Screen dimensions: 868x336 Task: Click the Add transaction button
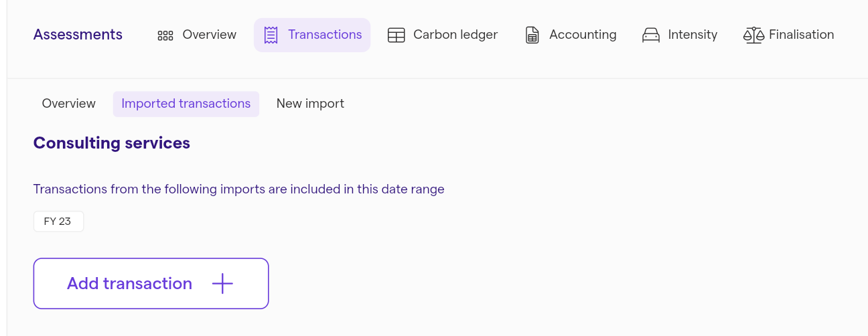(151, 284)
